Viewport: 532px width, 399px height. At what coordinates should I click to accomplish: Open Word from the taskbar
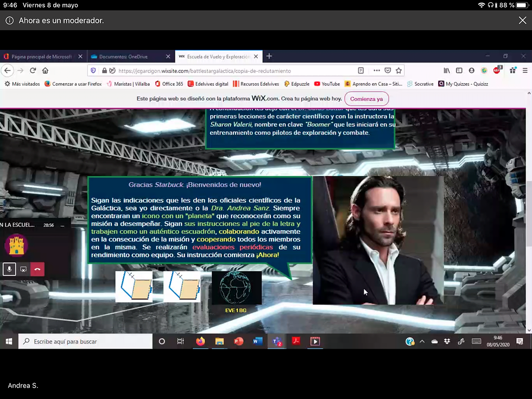[x=257, y=341]
